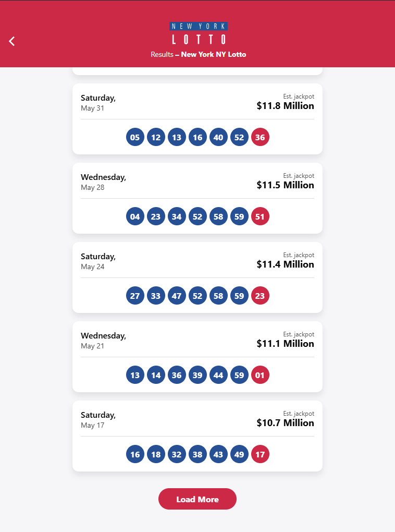Click blue ball 05 in May 31 draw
395x532 pixels.
tap(135, 138)
